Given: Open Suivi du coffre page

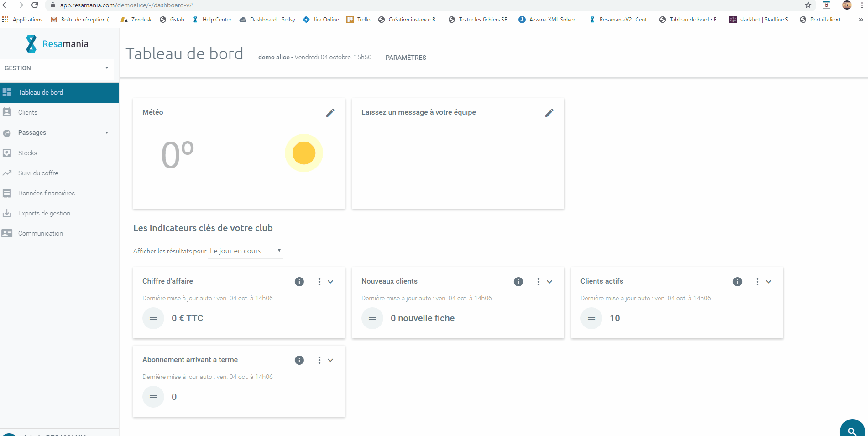Looking at the screenshot, I should pyautogui.click(x=59, y=173).
